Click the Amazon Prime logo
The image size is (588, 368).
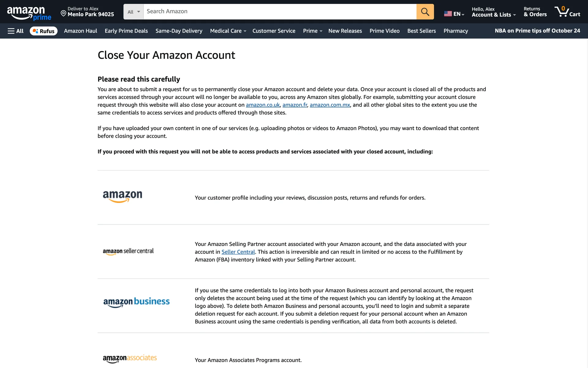tap(29, 13)
